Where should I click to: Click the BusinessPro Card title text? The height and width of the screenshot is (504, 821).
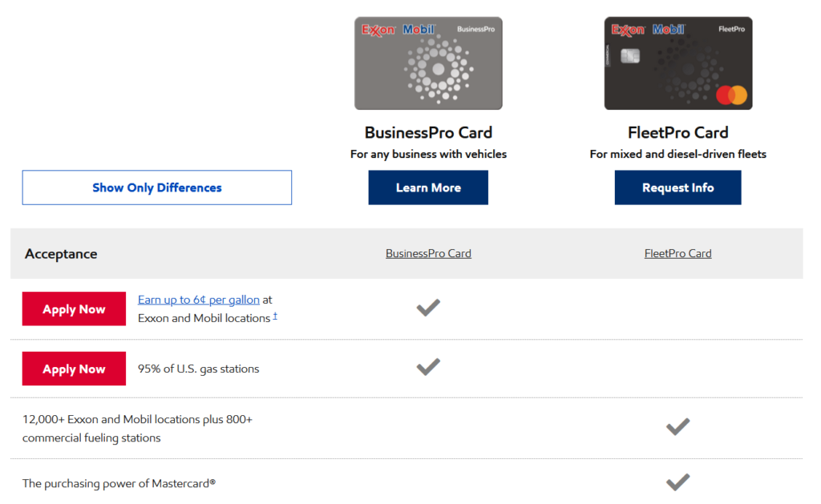tap(428, 132)
